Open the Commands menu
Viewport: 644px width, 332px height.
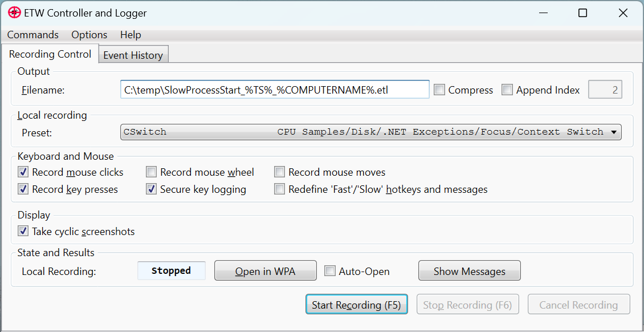tap(33, 35)
